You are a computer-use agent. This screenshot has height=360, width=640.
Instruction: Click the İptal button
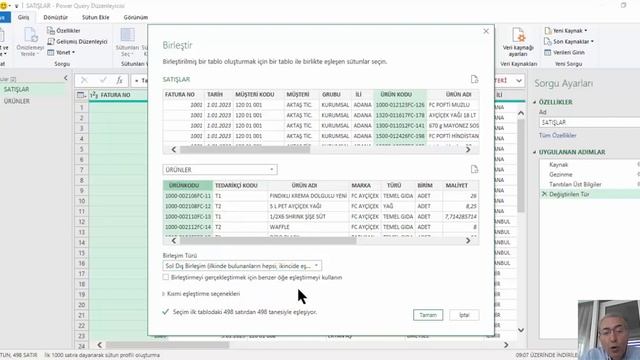[x=464, y=315]
